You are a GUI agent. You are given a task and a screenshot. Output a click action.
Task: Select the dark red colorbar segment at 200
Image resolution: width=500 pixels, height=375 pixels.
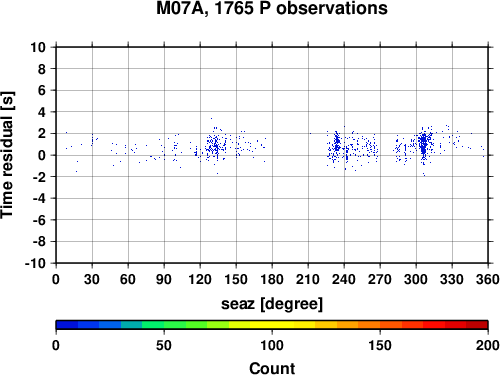(x=477, y=325)
